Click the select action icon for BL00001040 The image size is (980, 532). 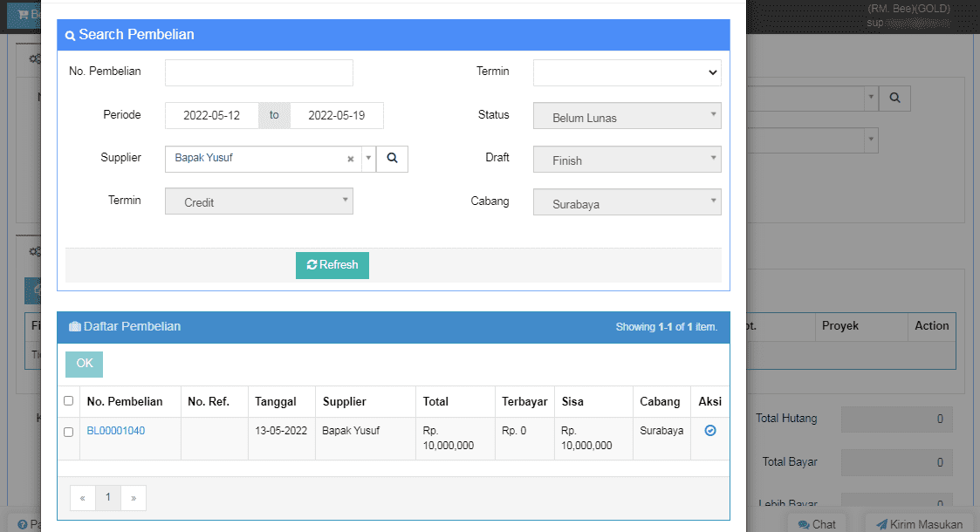[710, 430]
